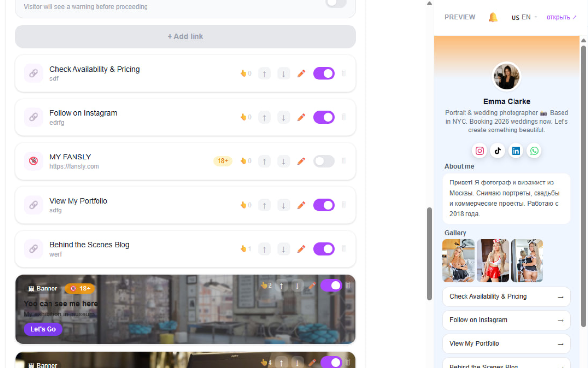Move MY FANSLY link up
Screen dimensions: 588x368
pyautogui.click(x=264, y=161)
